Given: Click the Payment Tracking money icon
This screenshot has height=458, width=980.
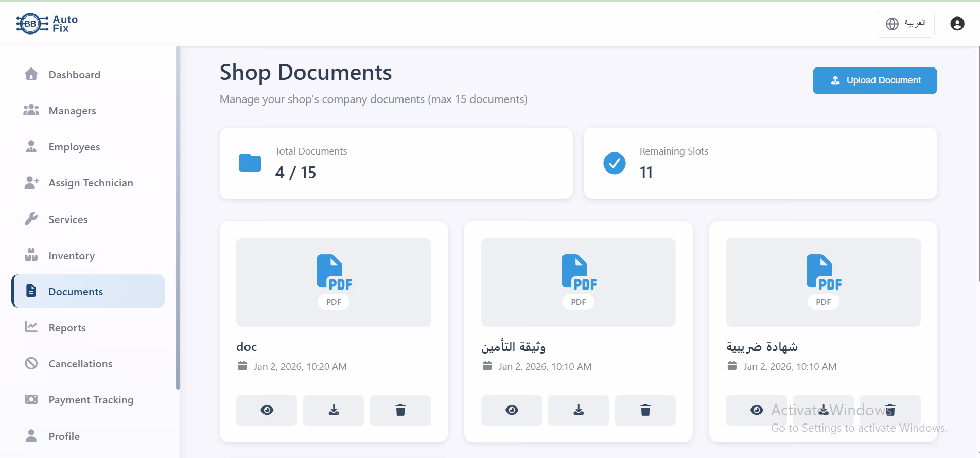Looking at the screenshot, I should (x=31, y=399).
